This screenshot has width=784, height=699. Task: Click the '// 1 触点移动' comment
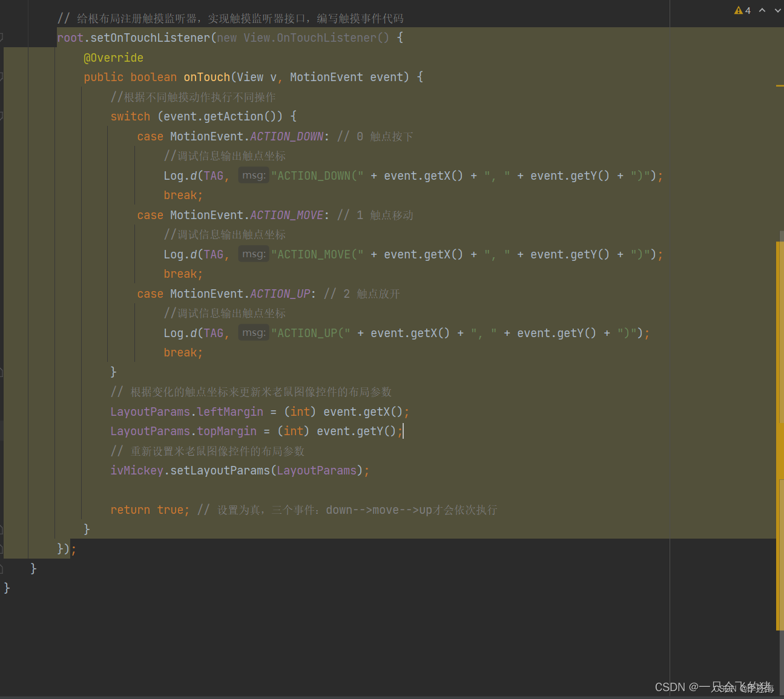click(375, 215)
